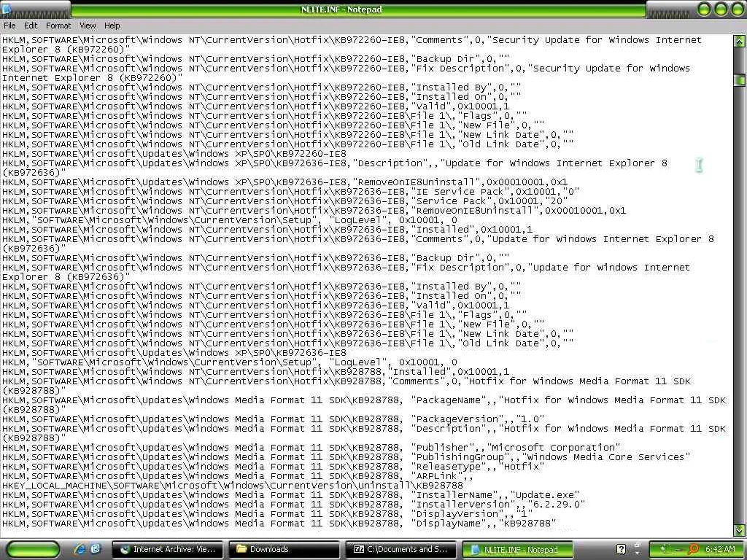This screenshot has height=560, width=747.
Task: Click the "ARPLink" line
Action: [x=237, y=476]
